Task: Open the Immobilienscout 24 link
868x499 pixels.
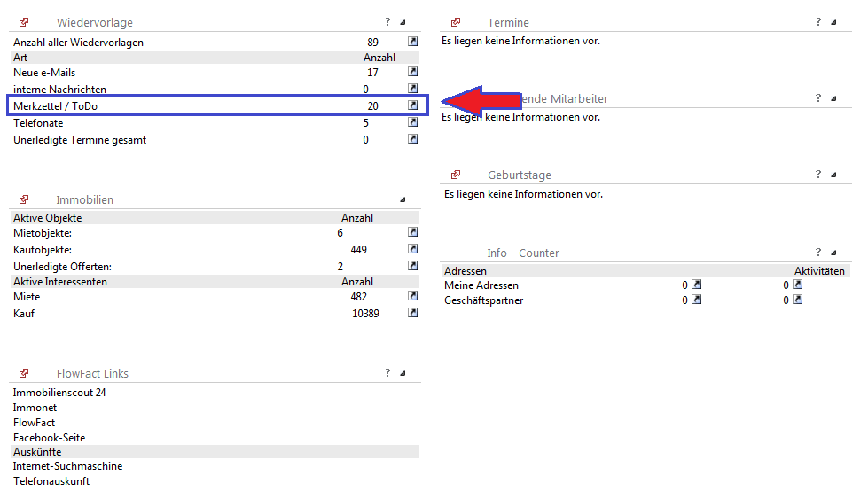Action: [59, 393]
